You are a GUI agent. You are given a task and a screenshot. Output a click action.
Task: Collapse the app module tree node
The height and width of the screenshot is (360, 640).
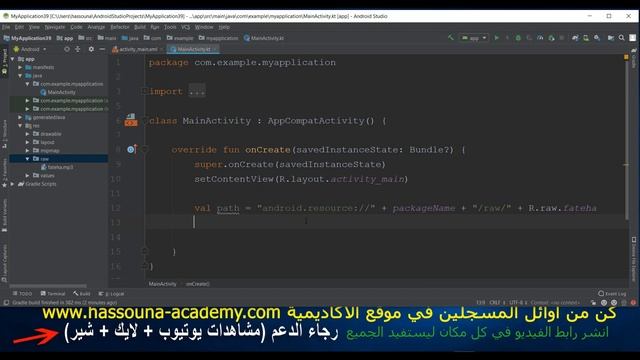click(13, 59)
